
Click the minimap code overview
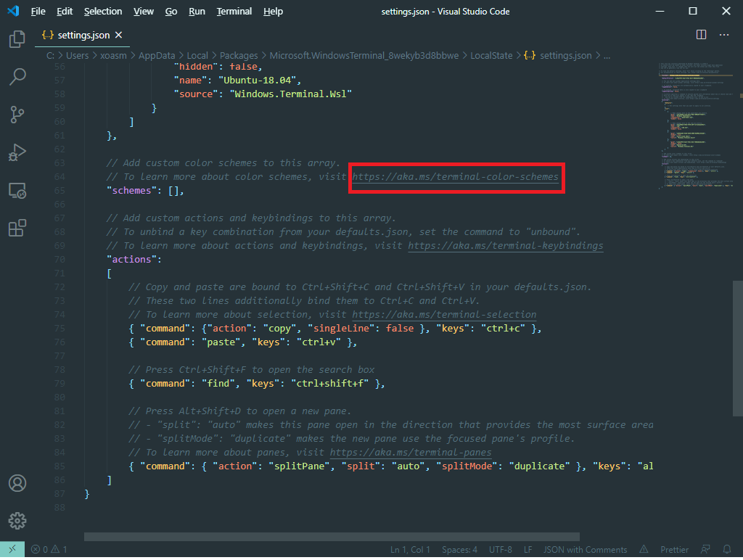click(x=695, y=125)
